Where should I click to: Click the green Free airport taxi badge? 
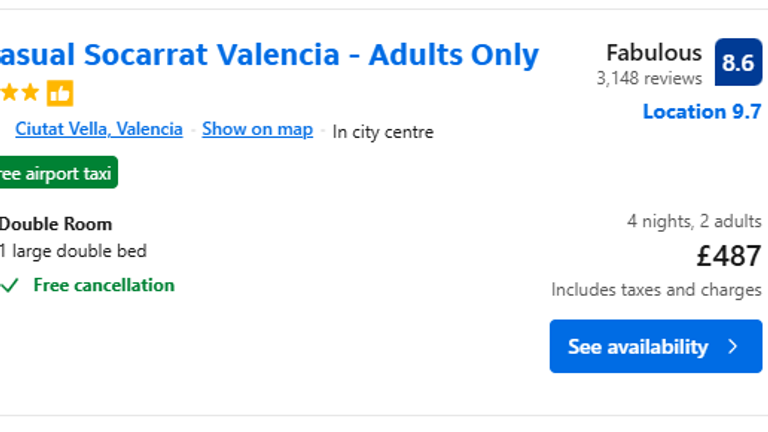[x=57, y=172]
